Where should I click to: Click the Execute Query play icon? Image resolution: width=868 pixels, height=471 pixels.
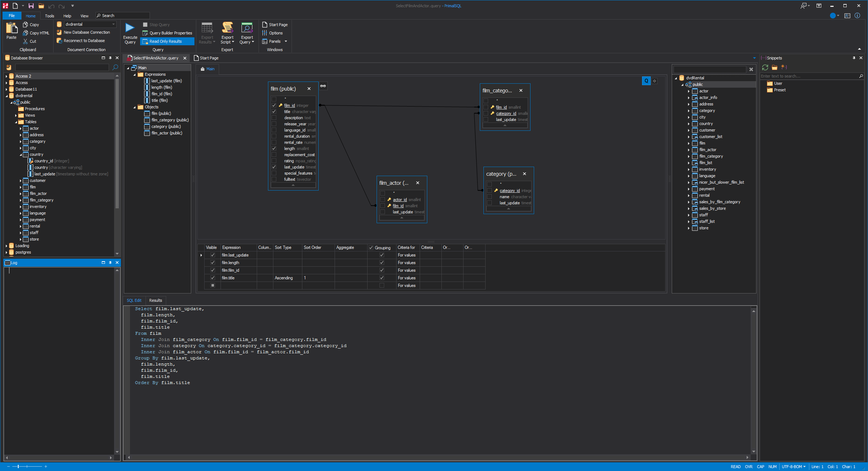[x=130, y=28]
